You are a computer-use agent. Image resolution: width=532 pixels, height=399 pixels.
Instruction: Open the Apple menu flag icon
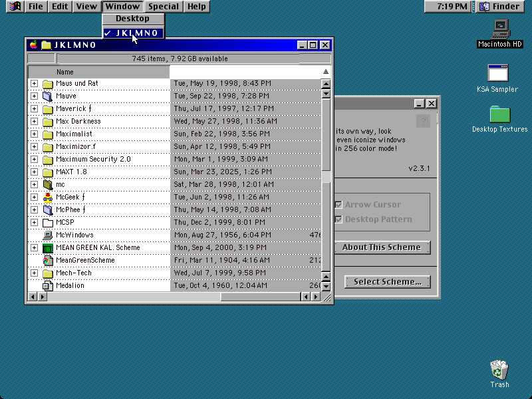(15, 7)
